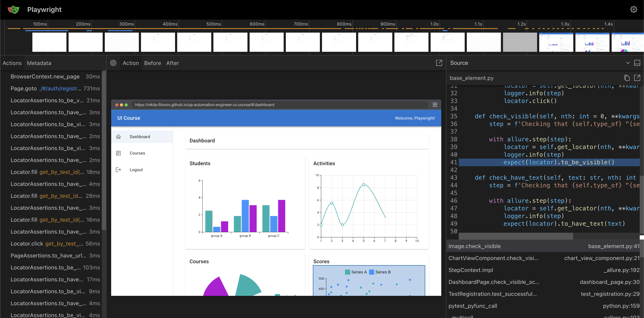Select the PageAssertions.to_have_url action
This screenshot has height=318, width=644.
[51, 256]
